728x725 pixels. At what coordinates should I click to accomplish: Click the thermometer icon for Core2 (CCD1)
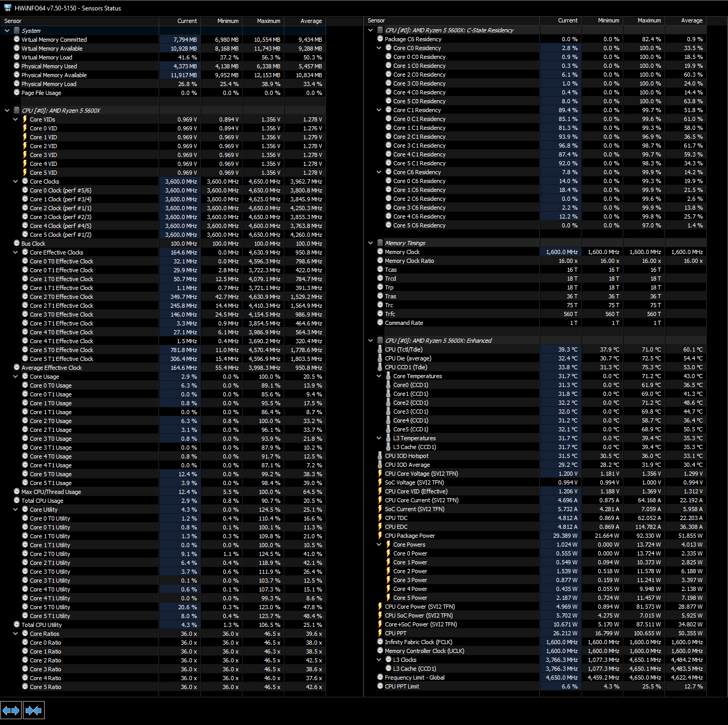389,403
